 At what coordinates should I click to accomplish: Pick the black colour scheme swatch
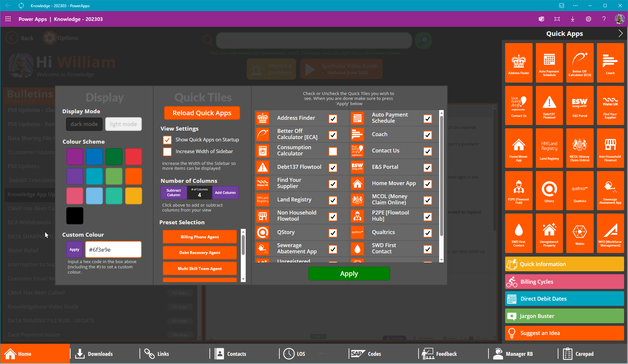75,216
